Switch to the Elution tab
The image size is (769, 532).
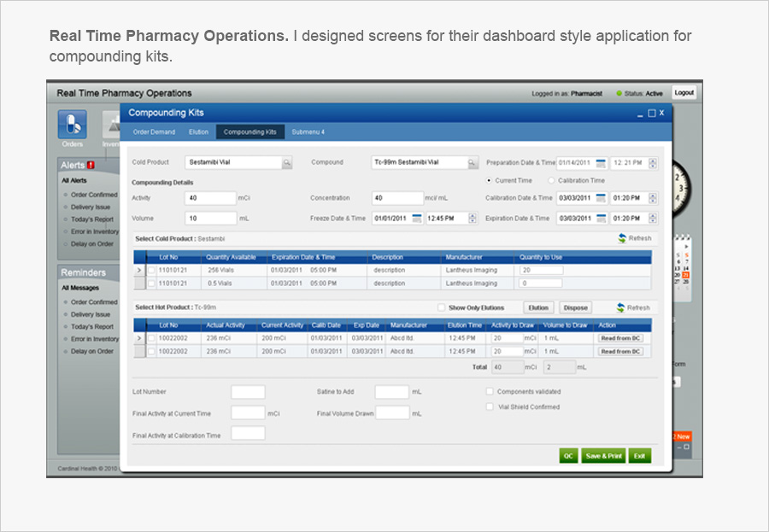[x=198, y=132]
